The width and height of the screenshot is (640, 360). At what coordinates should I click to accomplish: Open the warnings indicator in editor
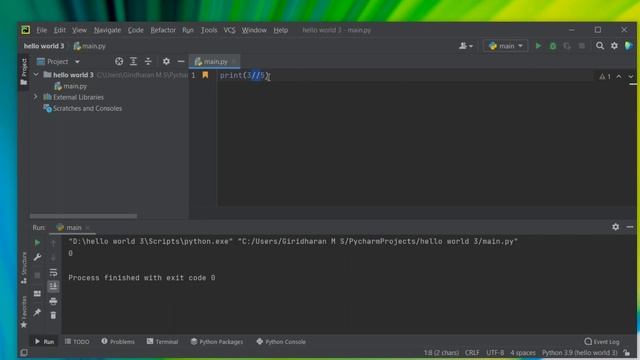pyautogui.click(x=605, y=76)
